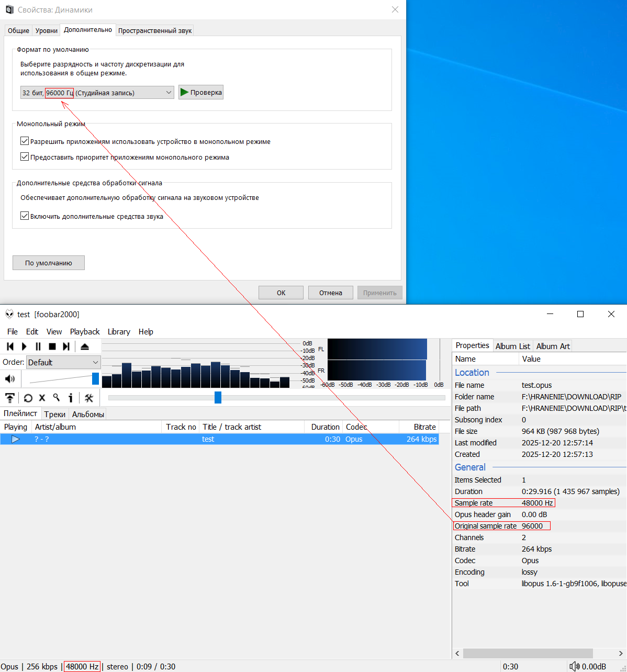Pause playback in foobar2000
This screenshot has width=627, height=672.
tap(38, 346)
